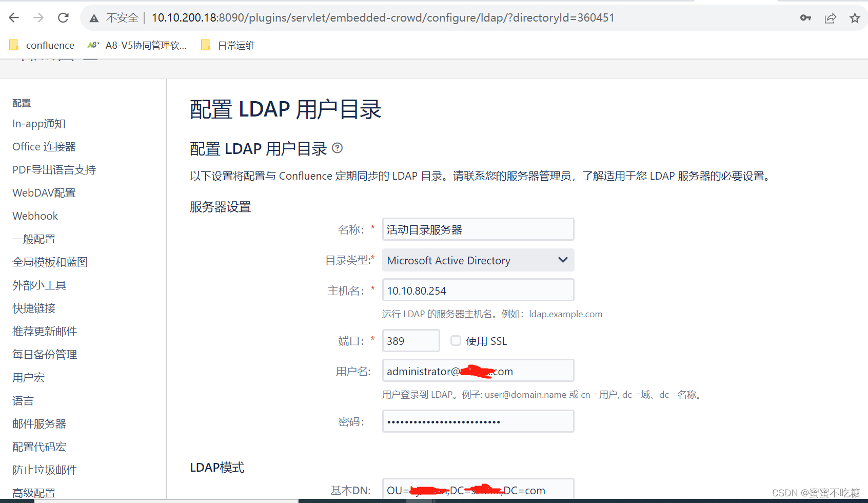Click hint text with ldap.example.com

coord(492,314)
